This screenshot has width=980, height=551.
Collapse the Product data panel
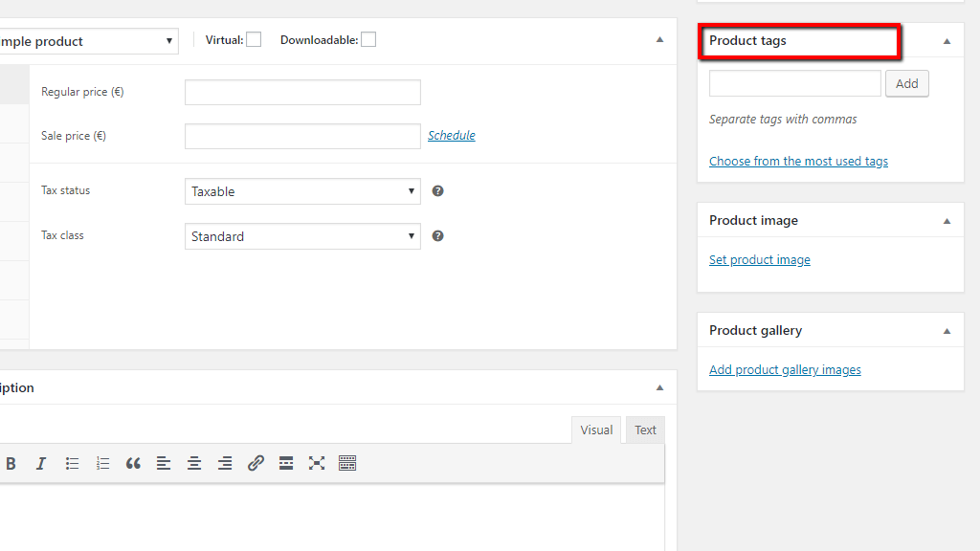pos(659,40)
